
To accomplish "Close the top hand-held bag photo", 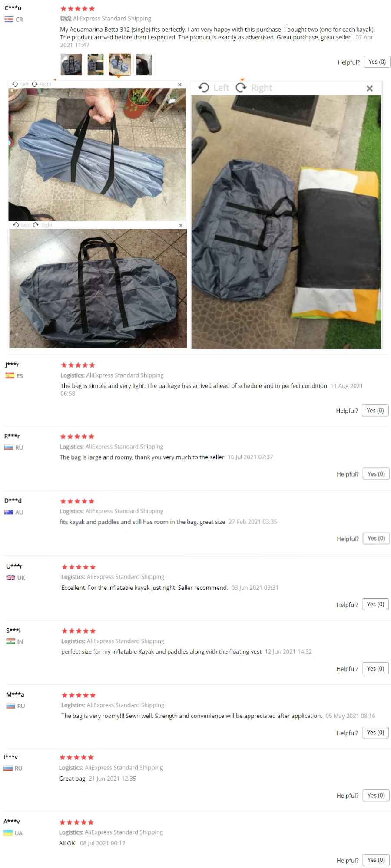I will [180, 85].
